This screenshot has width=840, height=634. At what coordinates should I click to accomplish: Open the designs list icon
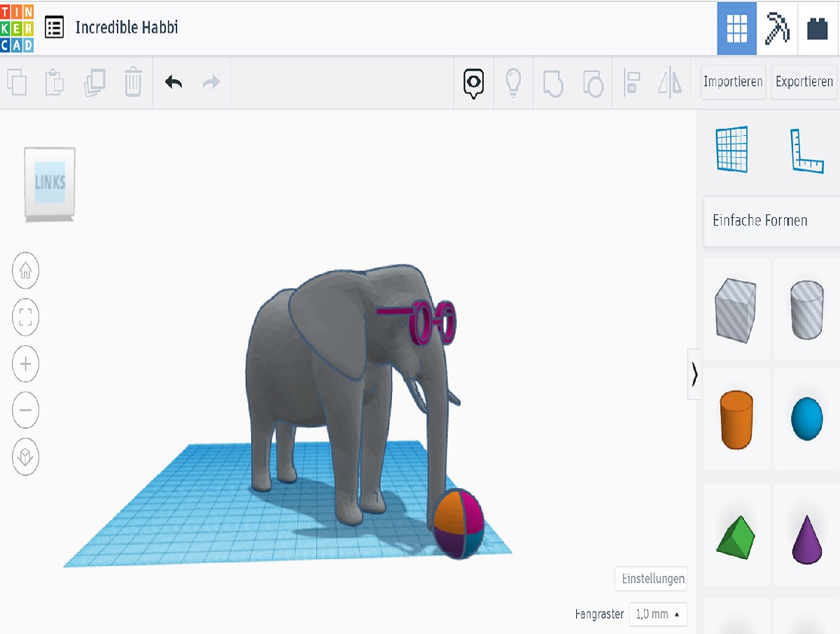click(55, 28)
